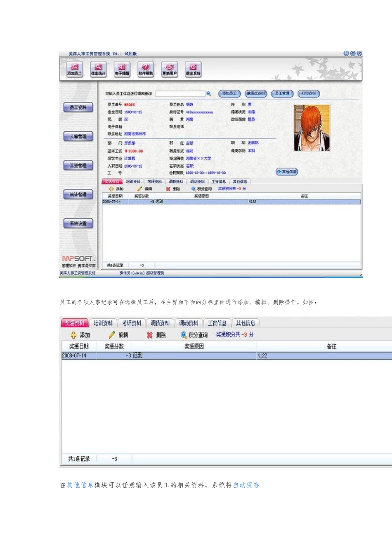Click the 迟到 reason cell in the enlarged panel
The width and height of the screenshot is (392, 555).
click(194, 356)
